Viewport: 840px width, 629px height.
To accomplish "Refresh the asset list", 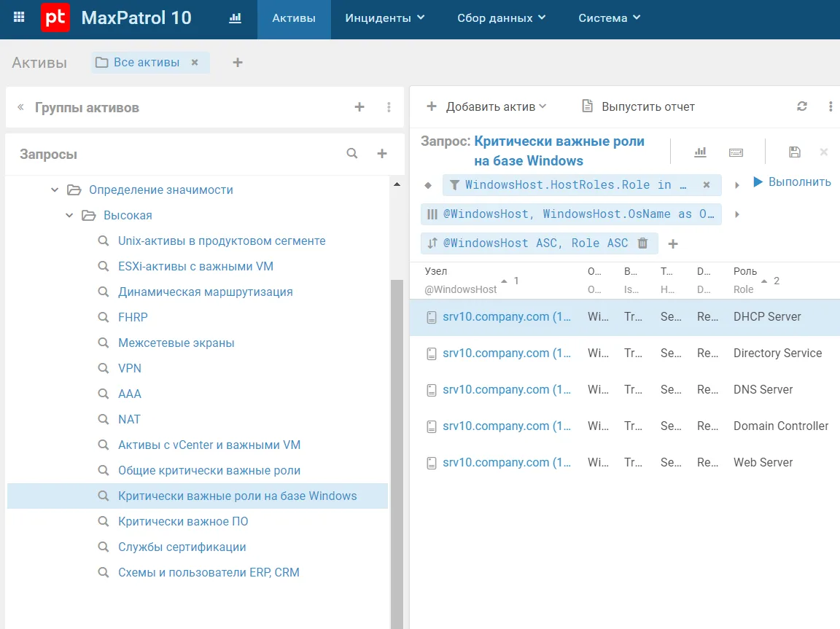I will 801,106.
